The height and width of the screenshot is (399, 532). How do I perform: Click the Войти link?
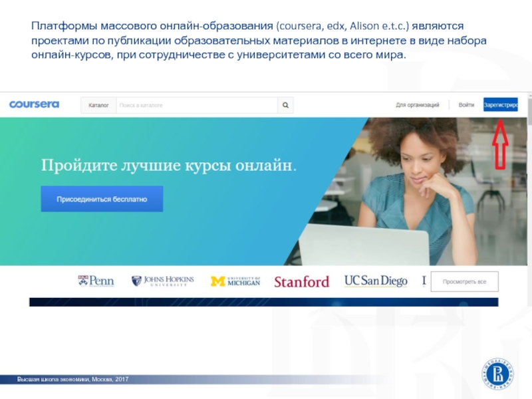tap(466, 105)
